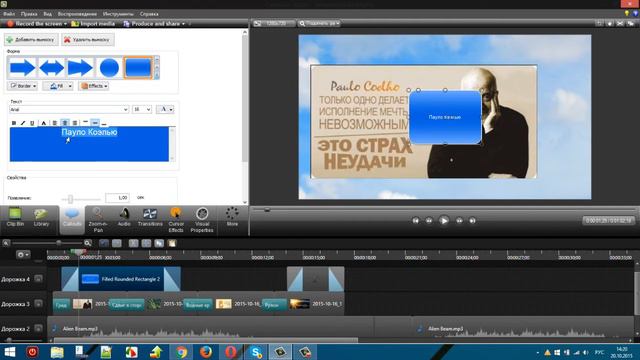640x360 pixels.
Task: Open the Справка menu
Action: click(x=149, y=14)
